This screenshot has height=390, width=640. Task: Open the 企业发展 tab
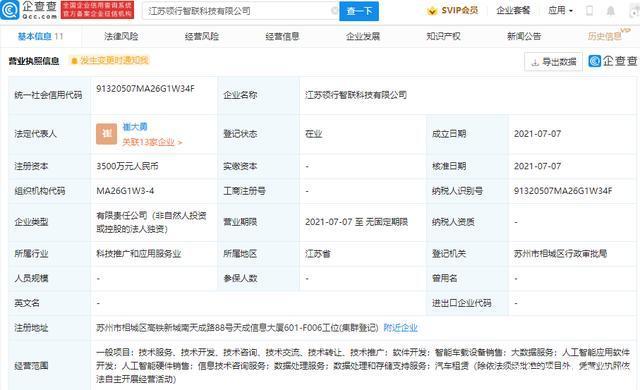[x=363, y=36]
